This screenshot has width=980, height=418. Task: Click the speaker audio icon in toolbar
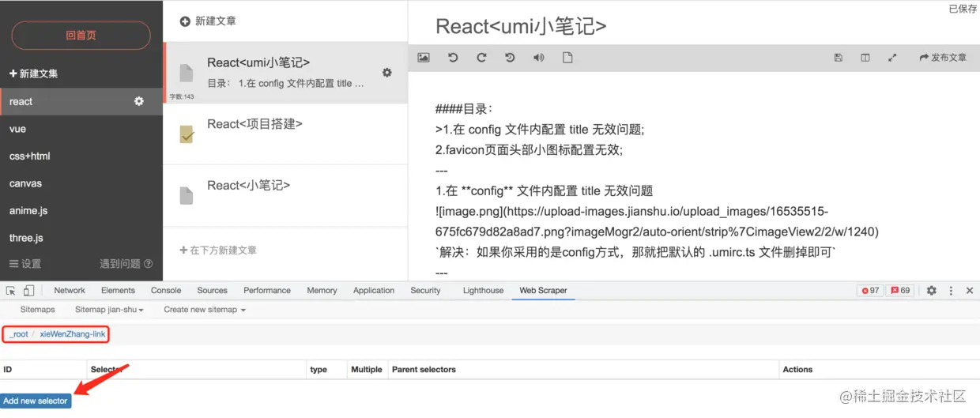click(x=539, y=58)
